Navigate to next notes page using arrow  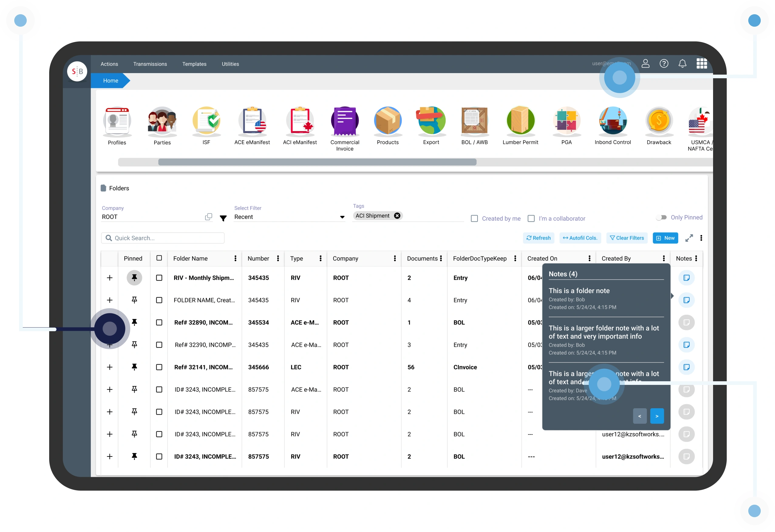click(657, 416)
